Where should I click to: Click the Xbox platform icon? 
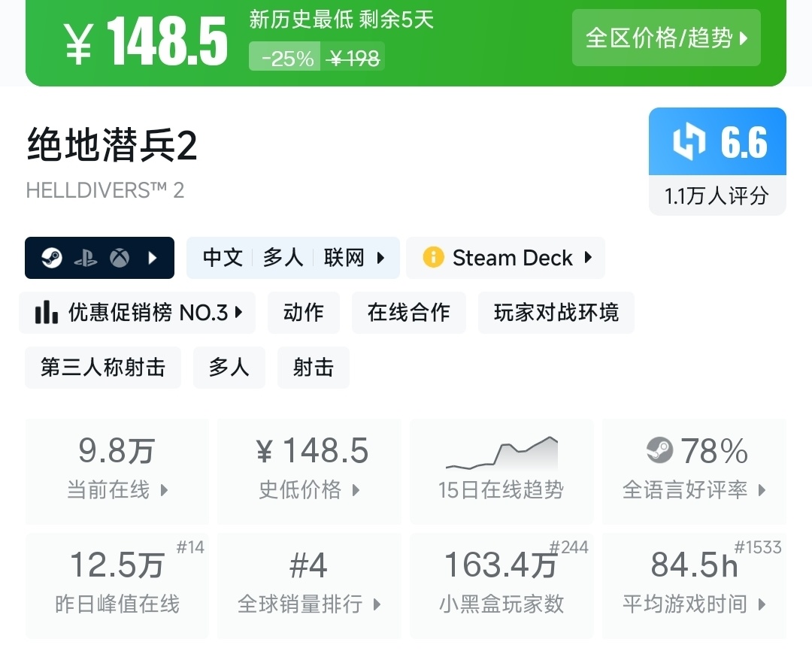click(x=120, y=258)
